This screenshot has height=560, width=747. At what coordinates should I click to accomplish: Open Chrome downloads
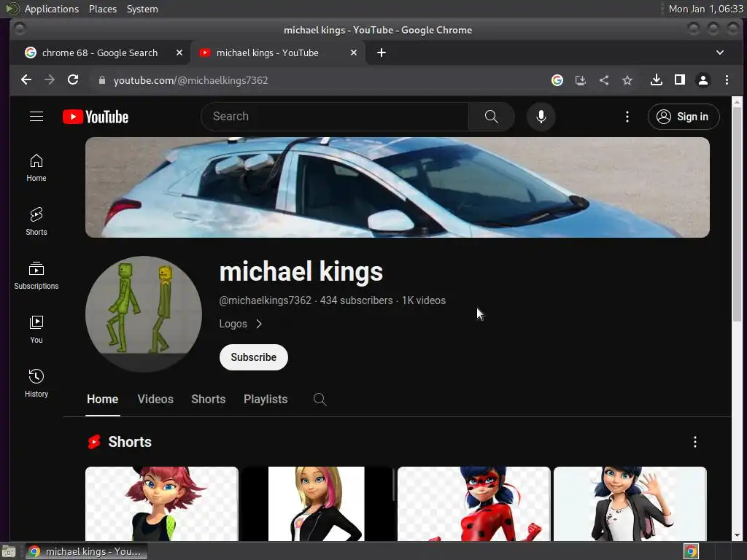[656, 80]
